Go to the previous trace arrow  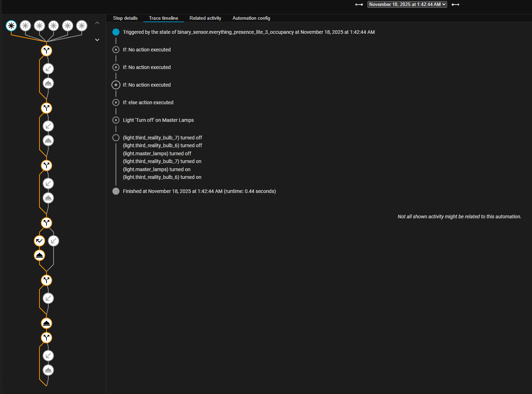[x=359, y=5]
